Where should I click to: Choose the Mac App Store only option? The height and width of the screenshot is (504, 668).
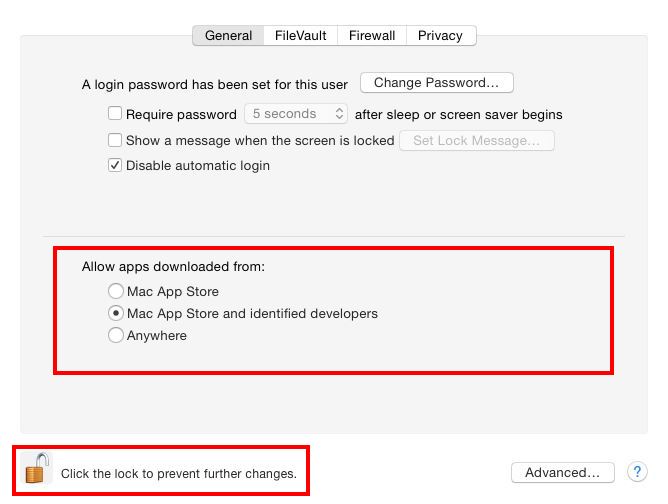[x=116, y=292]
